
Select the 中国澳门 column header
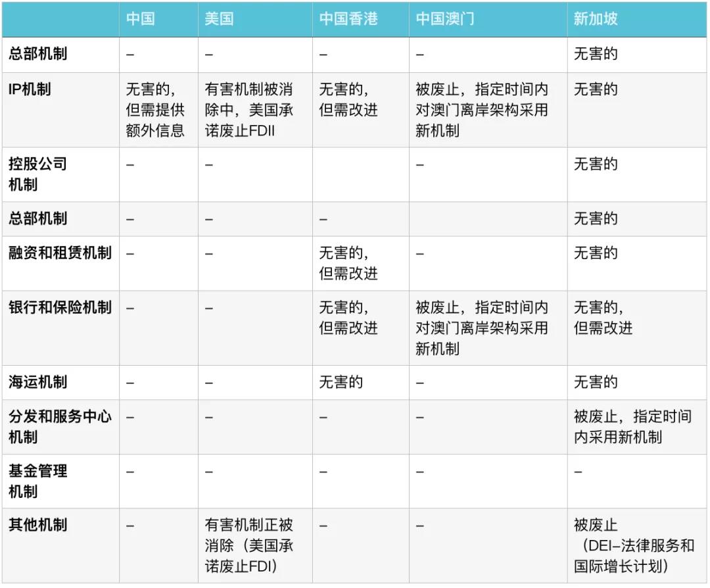tap(444, 19)
